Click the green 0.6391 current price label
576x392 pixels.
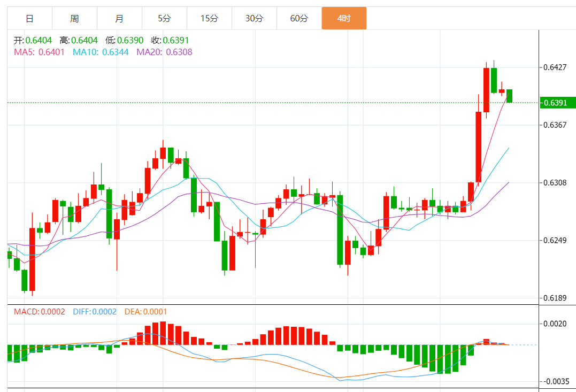[x=558, y=103]
